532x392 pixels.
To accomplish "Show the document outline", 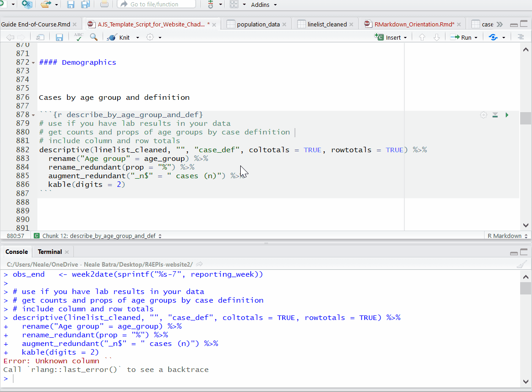I will point(521,37).
